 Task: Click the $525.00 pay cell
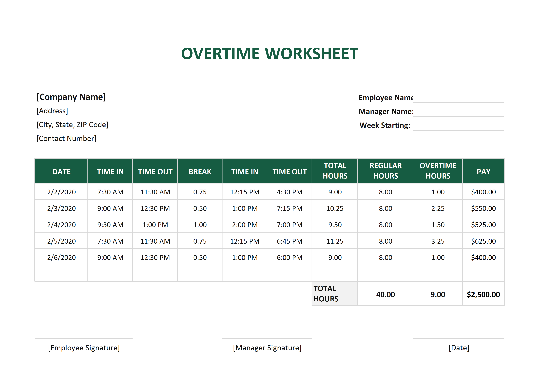tap(483, 225)
